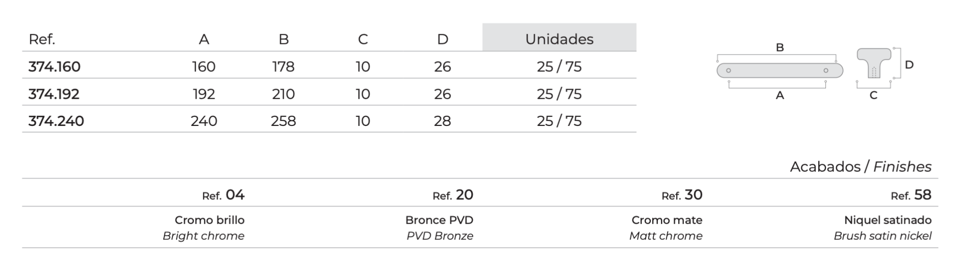Click column header B in table
The image size is (980, 260).
[284, 39]
